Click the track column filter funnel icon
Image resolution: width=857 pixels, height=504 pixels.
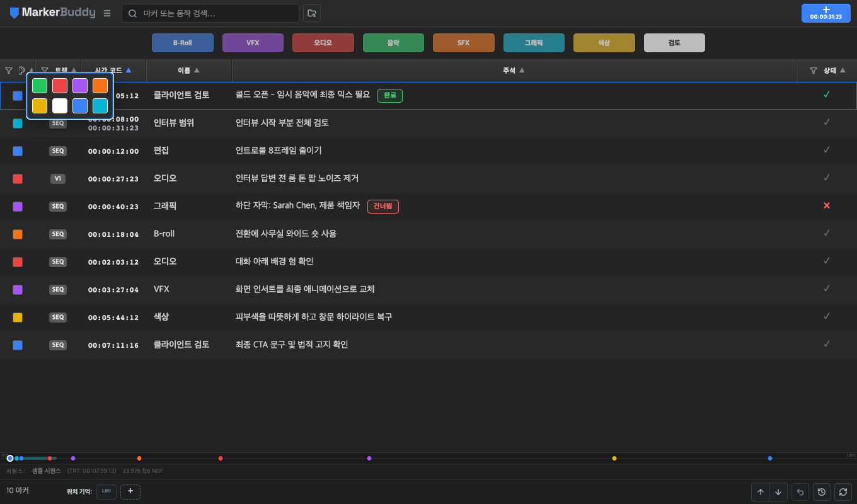point(45,71)
